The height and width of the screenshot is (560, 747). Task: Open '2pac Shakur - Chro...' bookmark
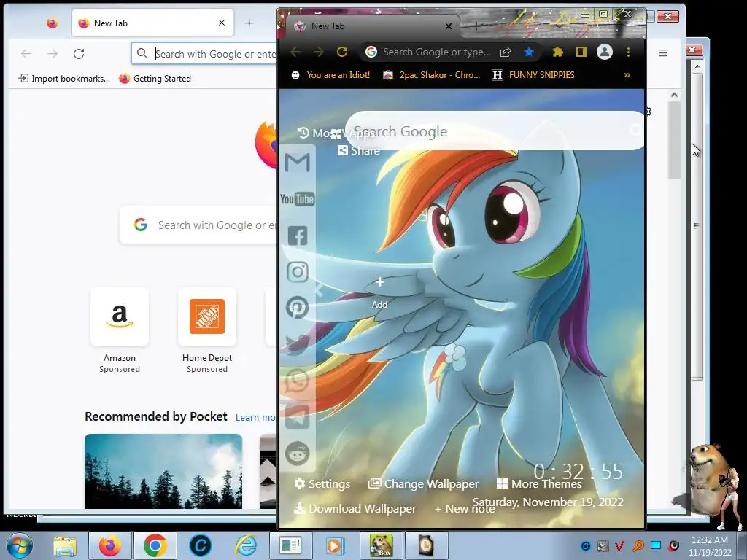click(x=432, y=75)
